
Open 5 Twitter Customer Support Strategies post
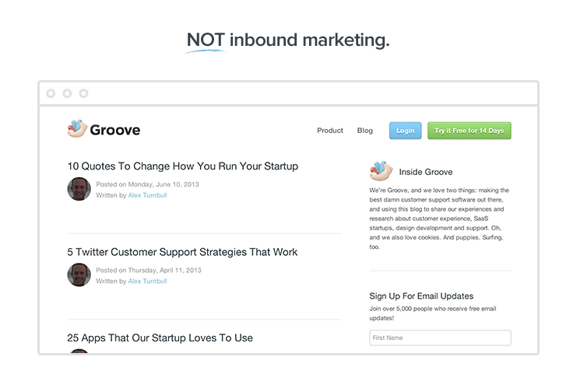(182, 252)
